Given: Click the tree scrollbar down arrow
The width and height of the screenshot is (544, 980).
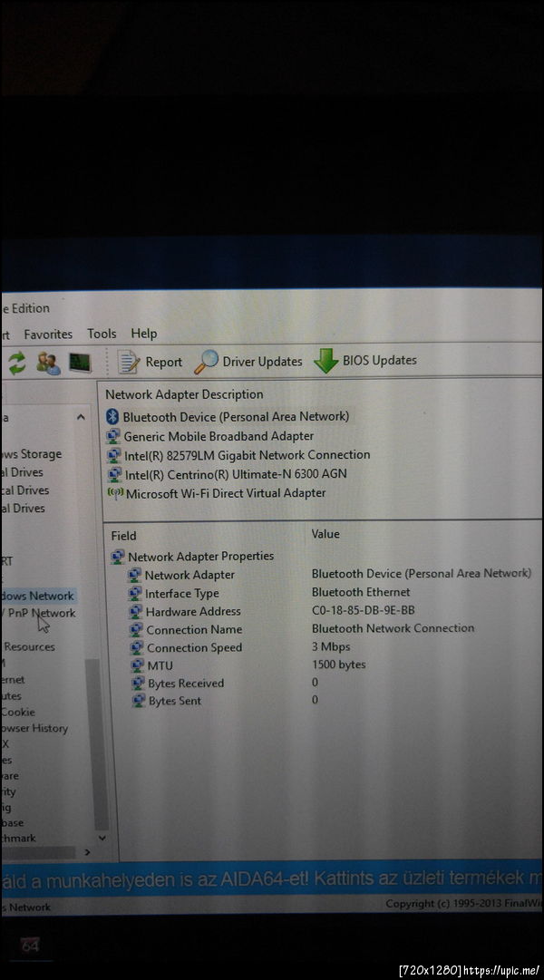Looking at the screenshot, I should 102,839.
